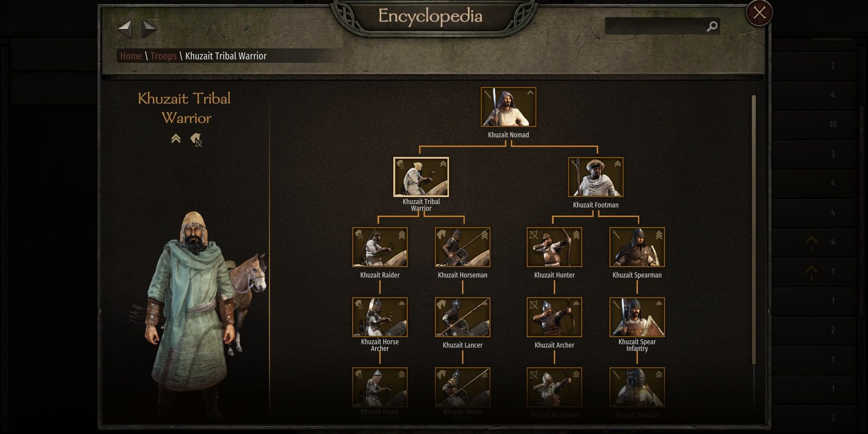Viewport: 868px width, 434px height.
Task: Close the Encyclopedia window
Action: pos(759,13)
